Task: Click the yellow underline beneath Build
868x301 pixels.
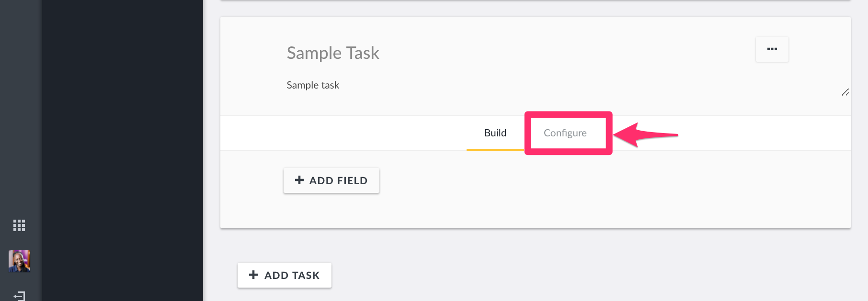Action: point(495,149)
